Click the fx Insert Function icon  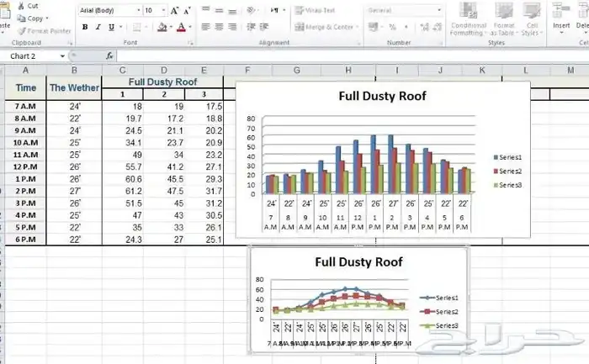coord(109,56)
